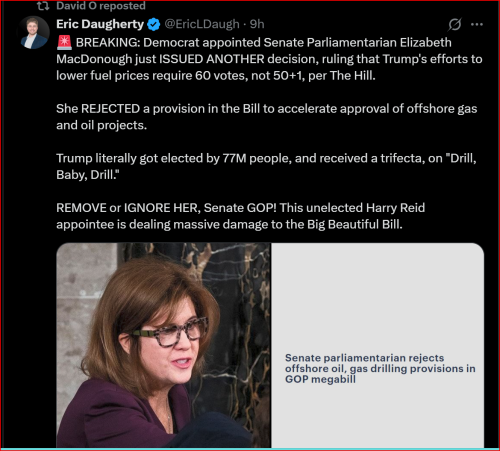The width and height of the screenshot is (500, 451).
Task: Open the "David O reposted" link
Action: click(x=101, y=6)
